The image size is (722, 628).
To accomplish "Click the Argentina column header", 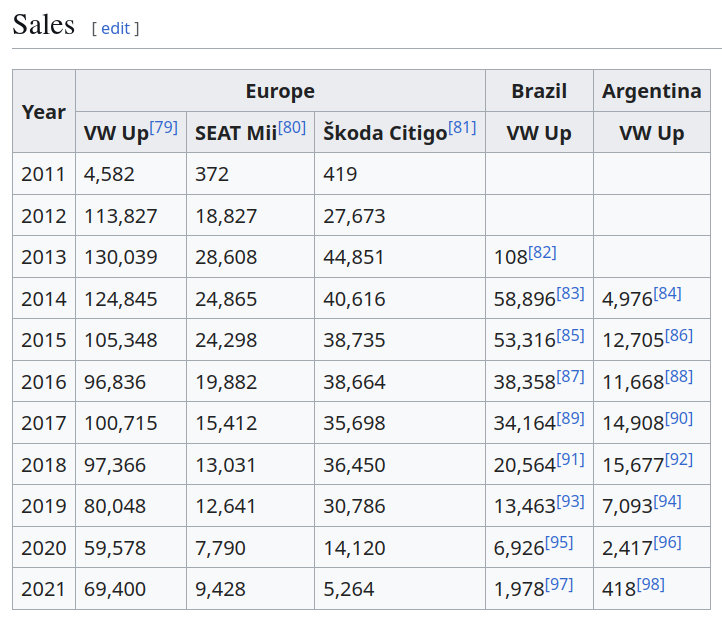I will coord(652,91).
